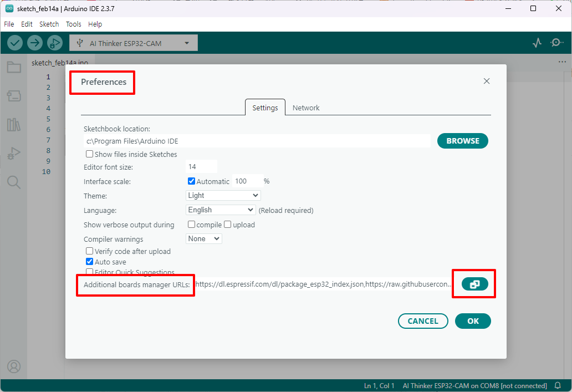
Task: Open the Boards Manager sidebar icon
Action: tap(14, 96)
